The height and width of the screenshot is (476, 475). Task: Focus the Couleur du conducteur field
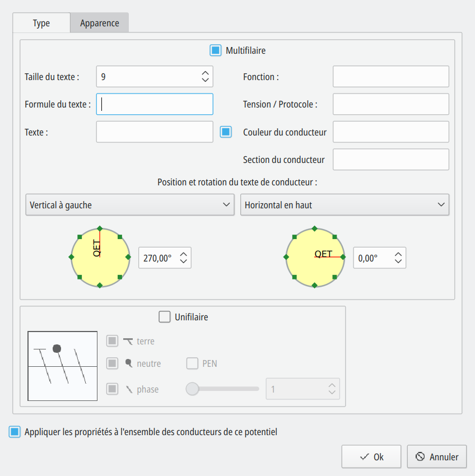[x=390, y=132]
